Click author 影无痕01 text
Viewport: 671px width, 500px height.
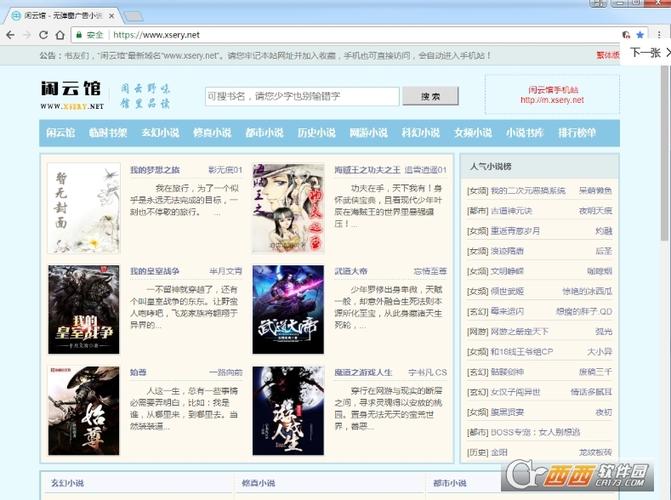point(225,170)
